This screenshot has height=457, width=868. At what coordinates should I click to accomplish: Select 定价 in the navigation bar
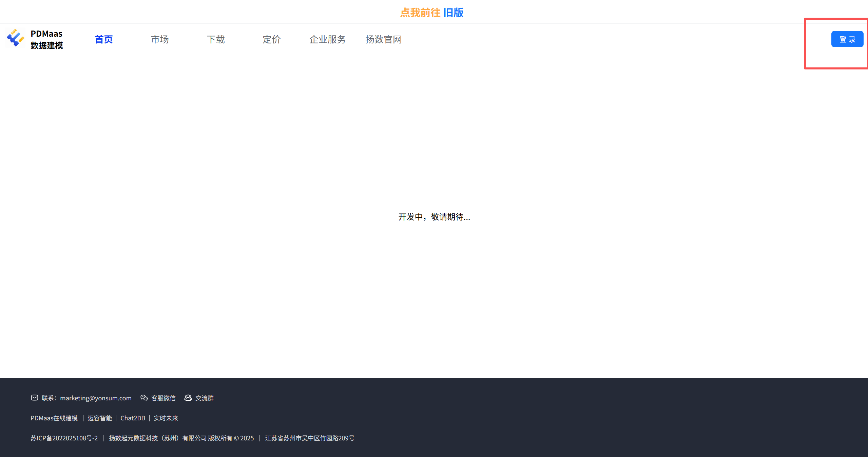click(272, 39)
